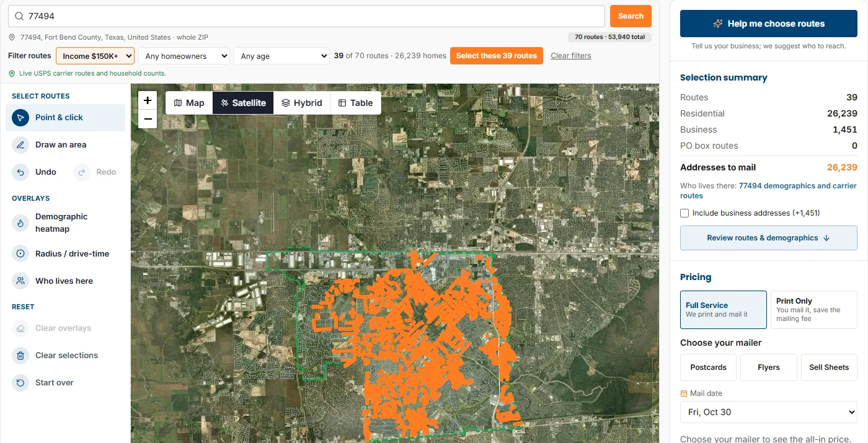Viewport: 868px width, 443px height.
Task: Click into the ZIP search field containing 77494
Action: pos(306,16)
